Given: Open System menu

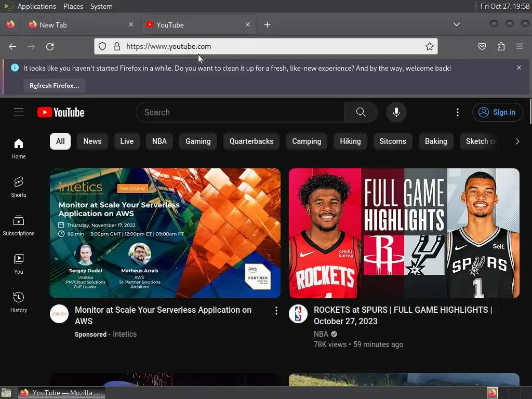Looking at the screenshot, I should pos(101,6).
